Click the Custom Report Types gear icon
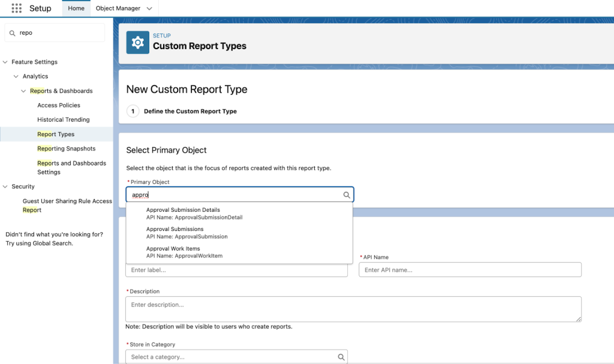 pyautogui.click(x=137, y=43)
